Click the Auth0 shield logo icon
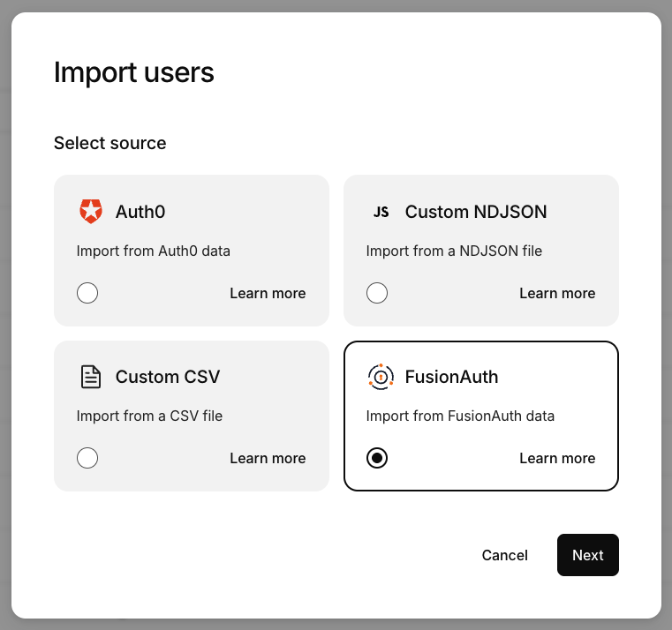 click(91, 212)
